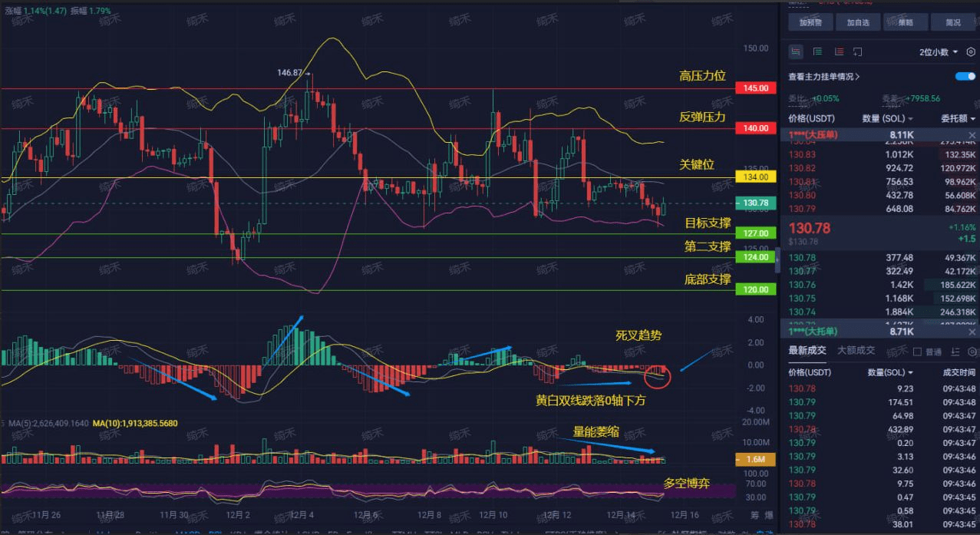980x535 pixels.
Task: Select the red sell-orders-only book view icon
Action: point(838,52)
